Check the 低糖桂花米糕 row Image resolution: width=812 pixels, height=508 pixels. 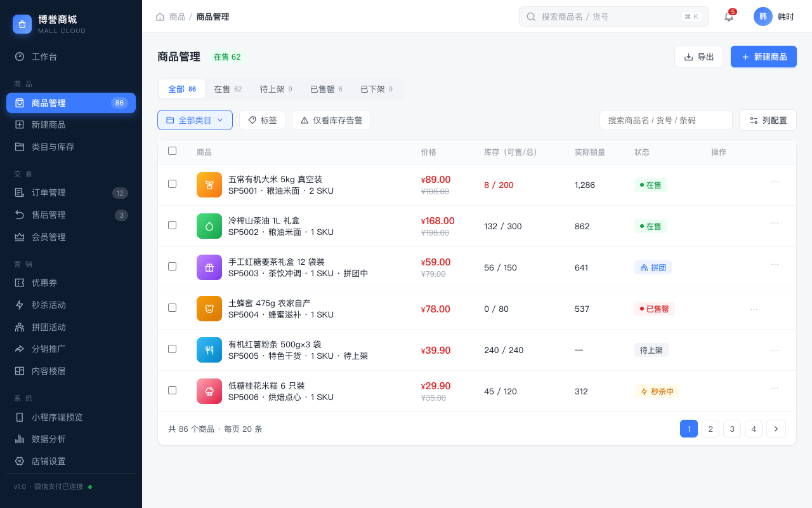[x=172, y=390]
